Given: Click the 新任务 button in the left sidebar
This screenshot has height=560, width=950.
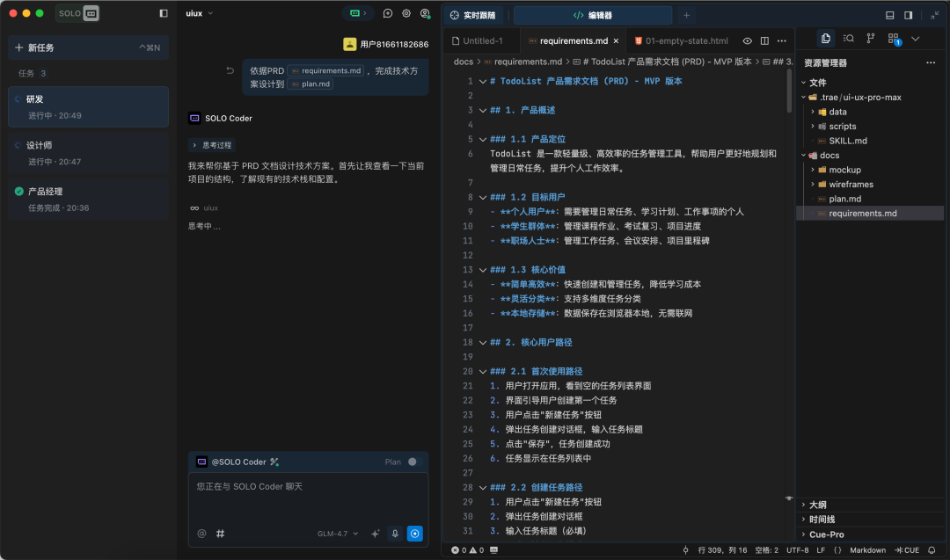Looking at the screenshot, I should (42, 47).
